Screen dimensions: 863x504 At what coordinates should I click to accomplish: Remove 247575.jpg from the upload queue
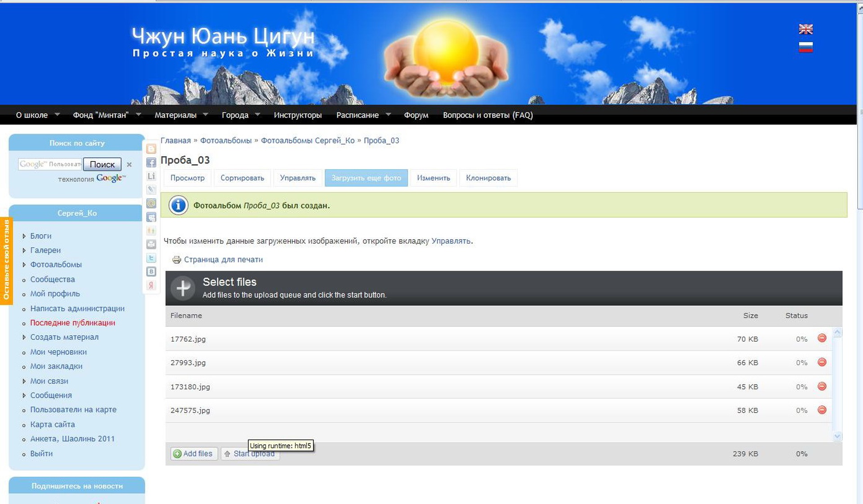(822, 410)
